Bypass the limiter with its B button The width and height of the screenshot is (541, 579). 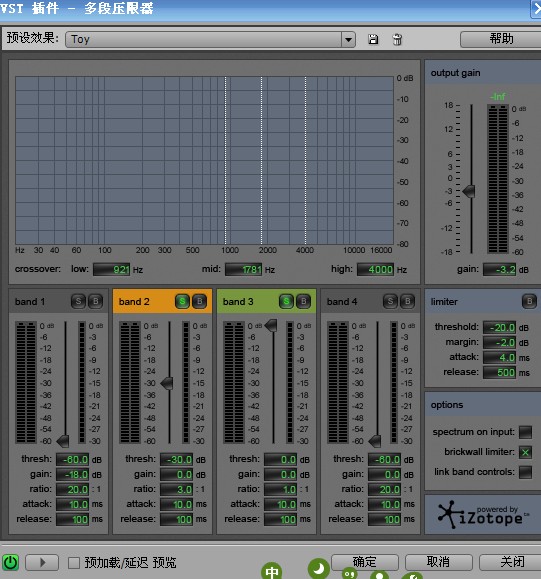pos(529,302)
